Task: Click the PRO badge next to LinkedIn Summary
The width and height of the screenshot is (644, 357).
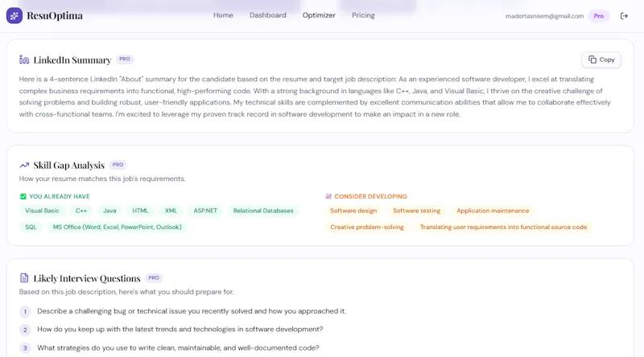Action: 125,59
